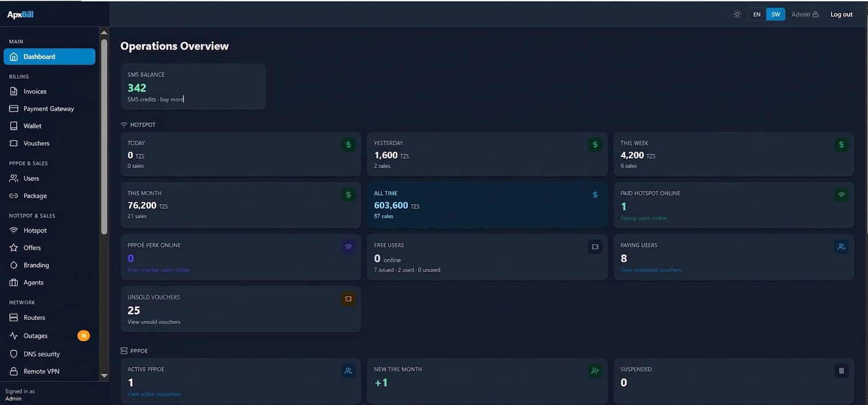Open the Admin account lock link
Viewport: 868px width, 405px height.
pos(805,14)
